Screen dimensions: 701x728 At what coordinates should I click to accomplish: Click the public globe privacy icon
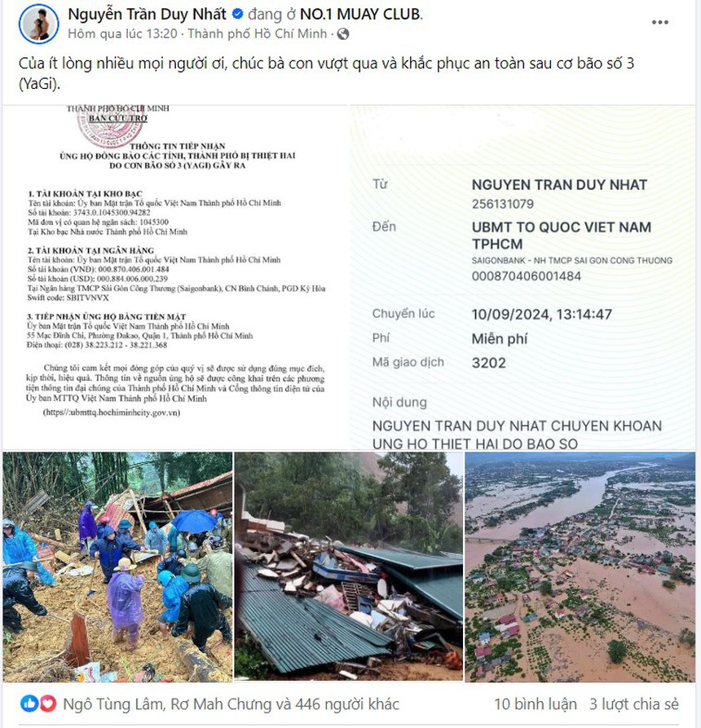point(342,34)
